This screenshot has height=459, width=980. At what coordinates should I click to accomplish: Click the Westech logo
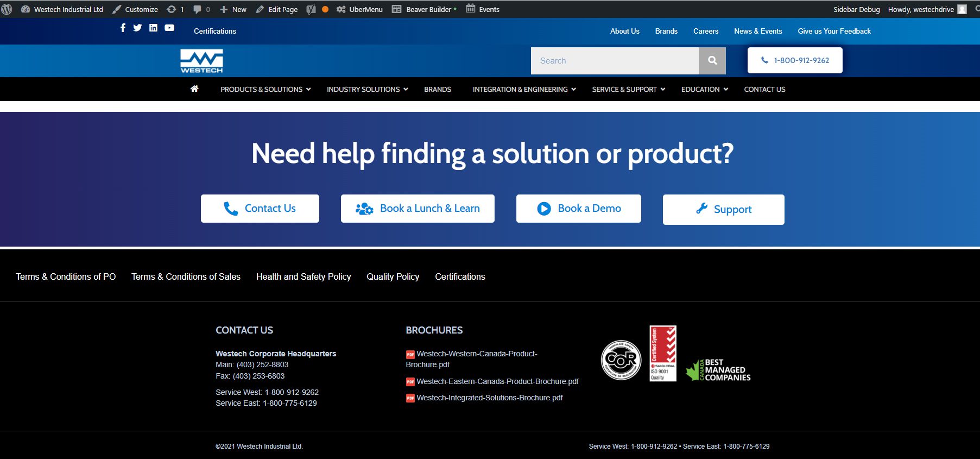click(x=201, y=61)
